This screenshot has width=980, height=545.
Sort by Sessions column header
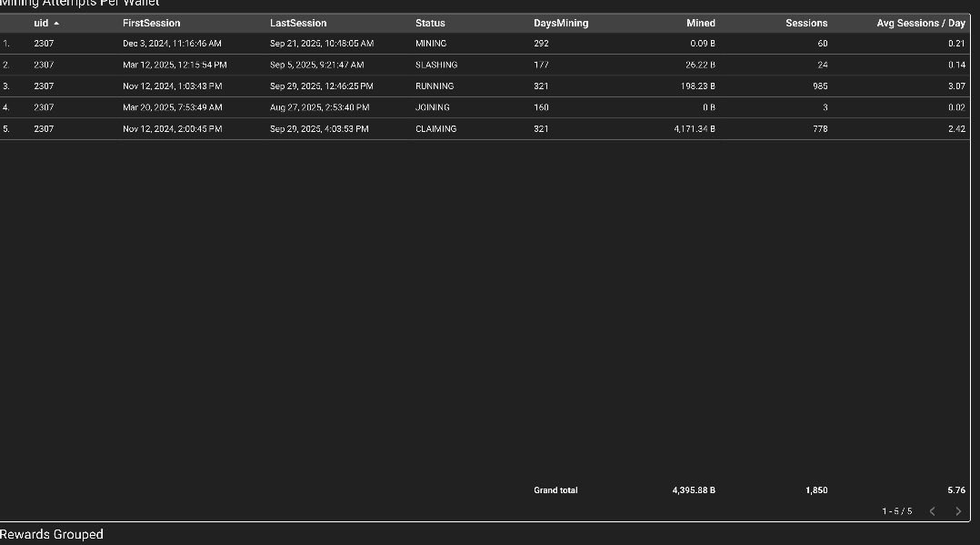(806, 23)
